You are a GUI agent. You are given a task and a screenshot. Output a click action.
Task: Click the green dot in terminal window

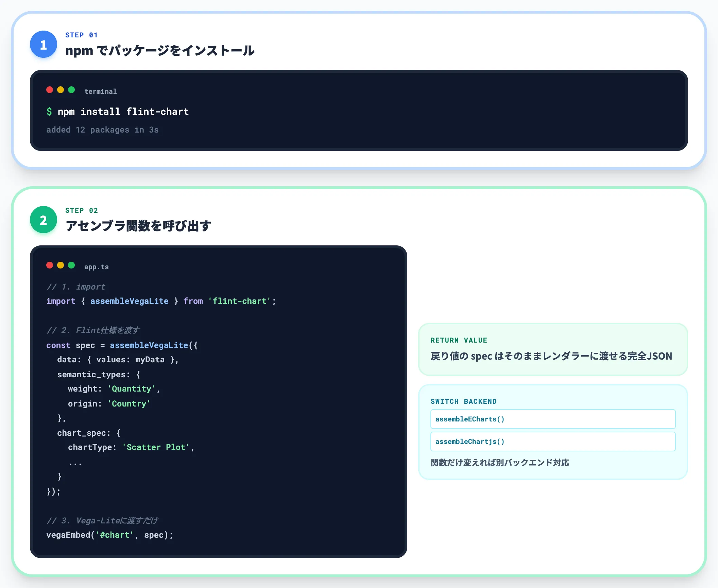click(x=71, y=90)
